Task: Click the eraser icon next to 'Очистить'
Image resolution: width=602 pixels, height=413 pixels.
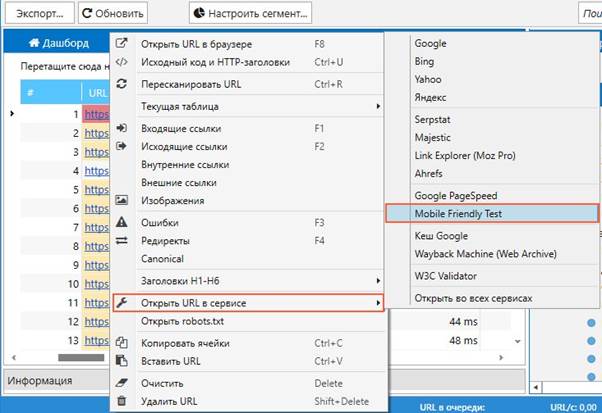Action: (x=122, y=382)
